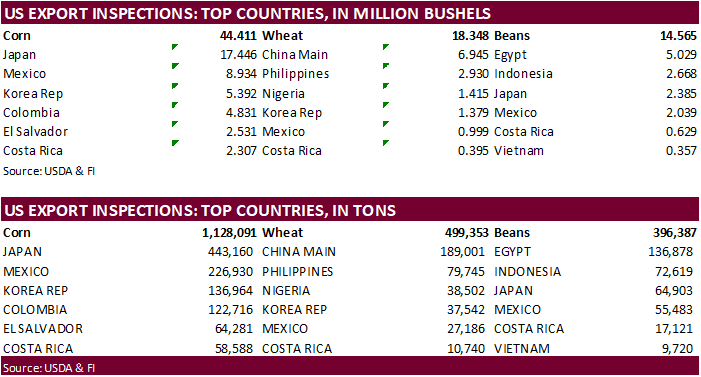Select the JAPAN corn tons value 443,160

[x=230, y=252]
